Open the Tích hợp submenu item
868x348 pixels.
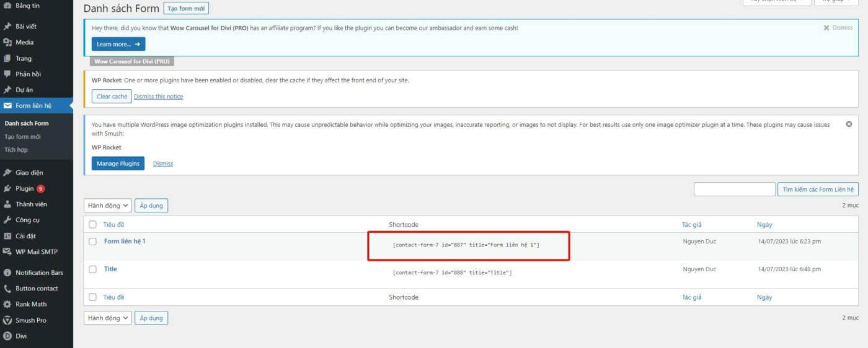coord(16,150)
